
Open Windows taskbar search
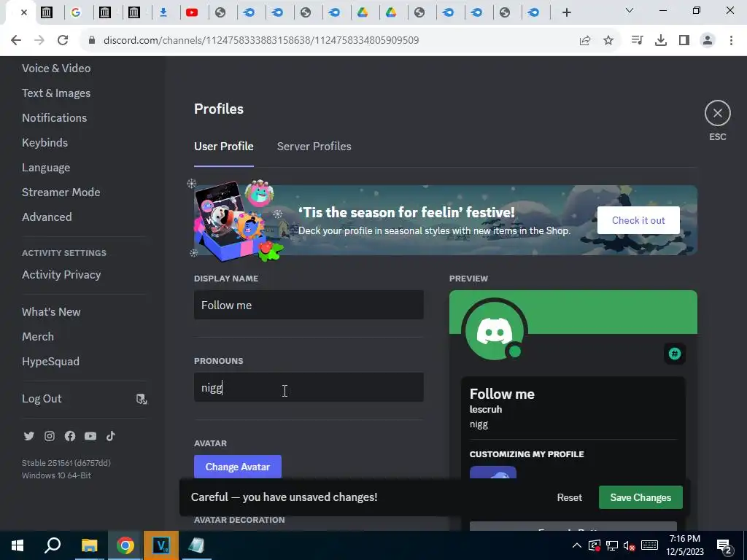click(53, 545)
